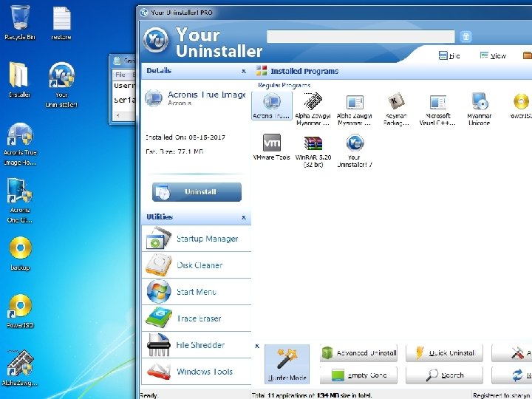Select AlphaZawgyi desktop shortcut
This screenshot has width=532, height=399.
20,368
